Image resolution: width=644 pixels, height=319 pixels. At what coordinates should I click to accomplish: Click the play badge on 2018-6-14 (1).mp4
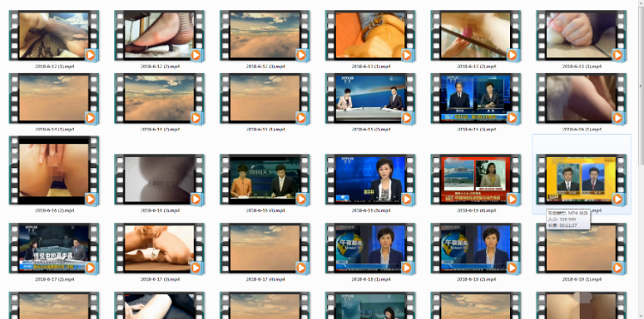(x=90, y=118)
